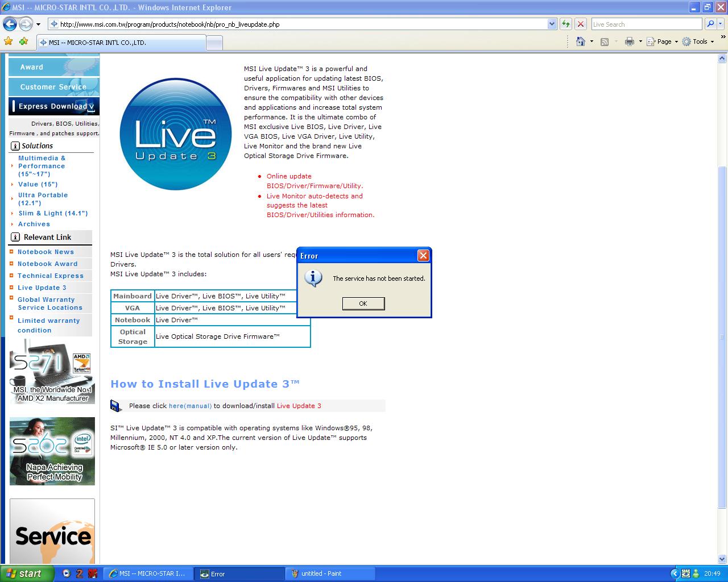
Task: Click the red Live Update 3 install link
Action: coord(299,406)
